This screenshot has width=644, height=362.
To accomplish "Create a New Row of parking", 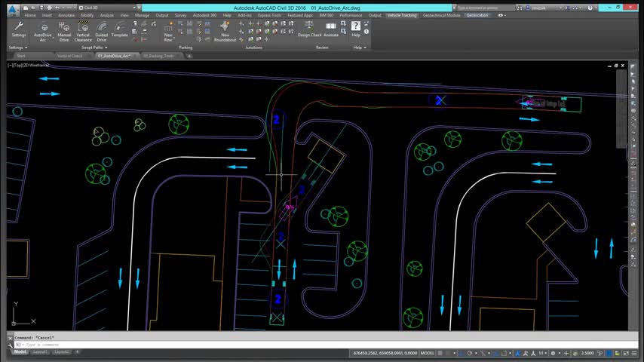I will (x=168, y=29).
